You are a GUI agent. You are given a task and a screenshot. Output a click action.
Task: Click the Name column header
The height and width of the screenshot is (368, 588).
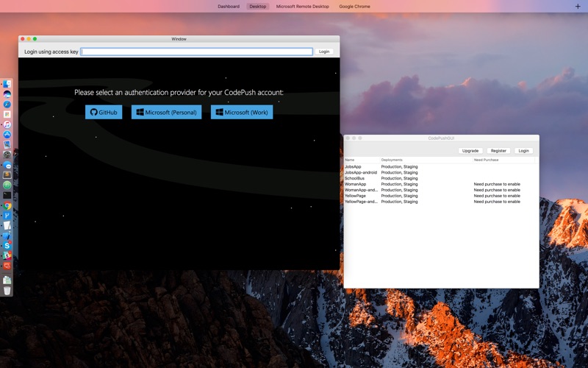pyautogui.click(x=362, y=160)
